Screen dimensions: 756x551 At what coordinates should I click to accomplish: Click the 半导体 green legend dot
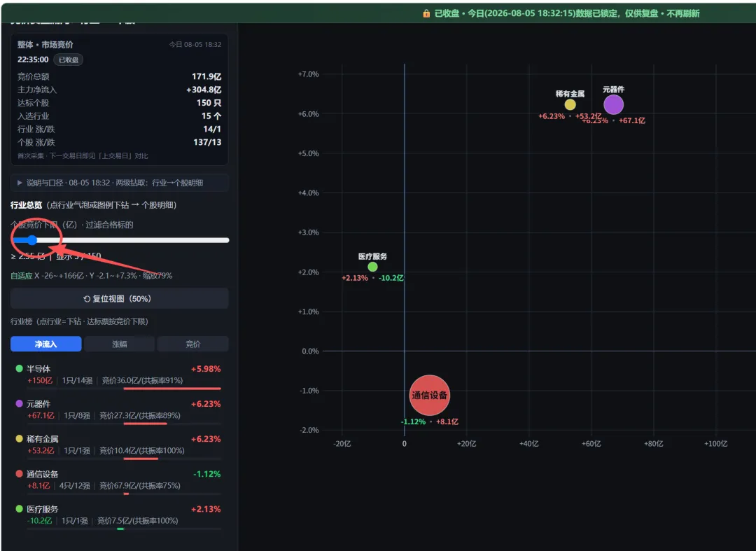[x=20, y=368]
